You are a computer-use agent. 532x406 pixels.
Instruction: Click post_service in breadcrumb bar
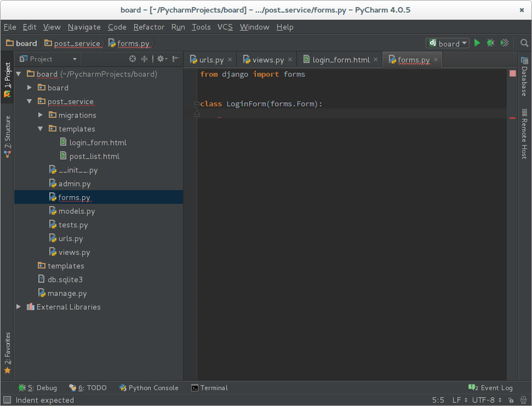click(72, 43)
